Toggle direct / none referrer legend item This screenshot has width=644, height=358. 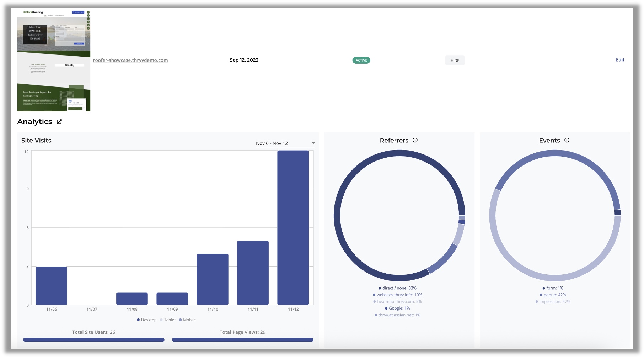click(397, 288)
